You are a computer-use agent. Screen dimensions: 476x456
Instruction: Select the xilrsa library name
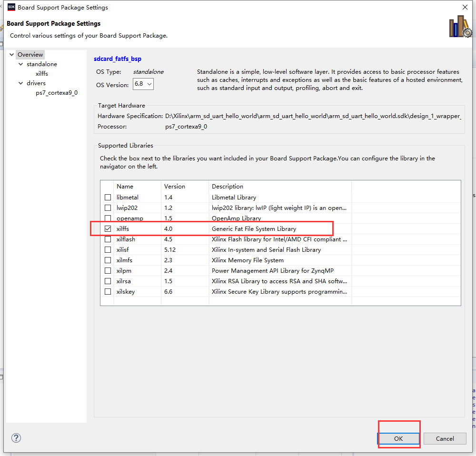tap(124, 281)
